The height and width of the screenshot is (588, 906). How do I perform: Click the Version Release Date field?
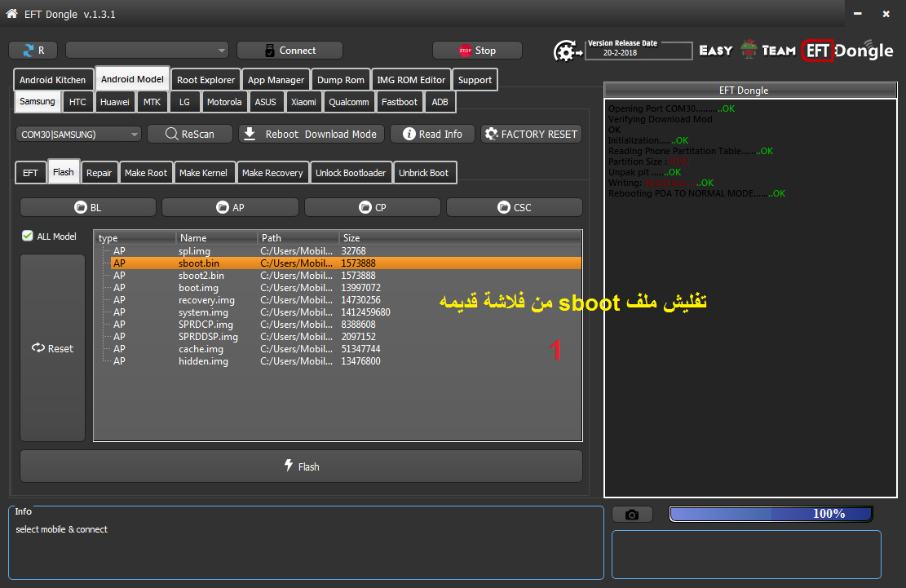pyautogui.click(x=639, y=51)
